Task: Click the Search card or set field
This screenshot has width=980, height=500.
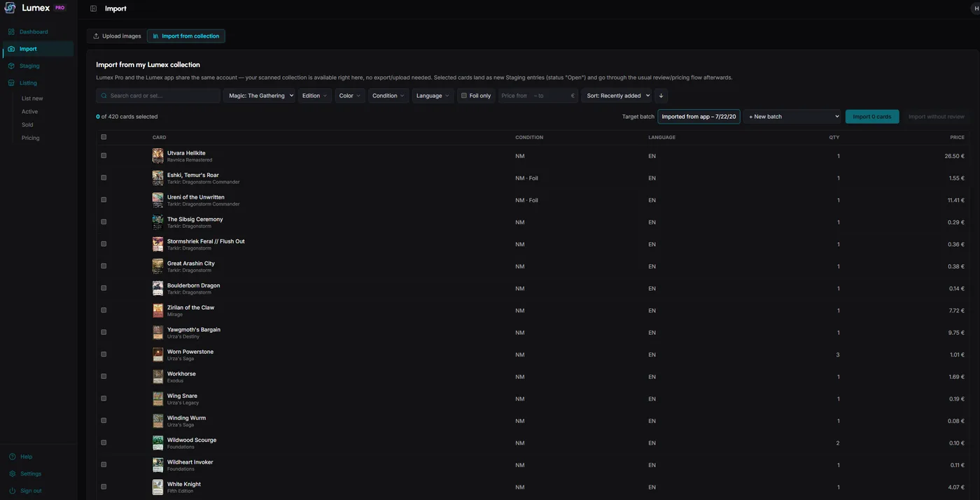Action: pos(158,96)
